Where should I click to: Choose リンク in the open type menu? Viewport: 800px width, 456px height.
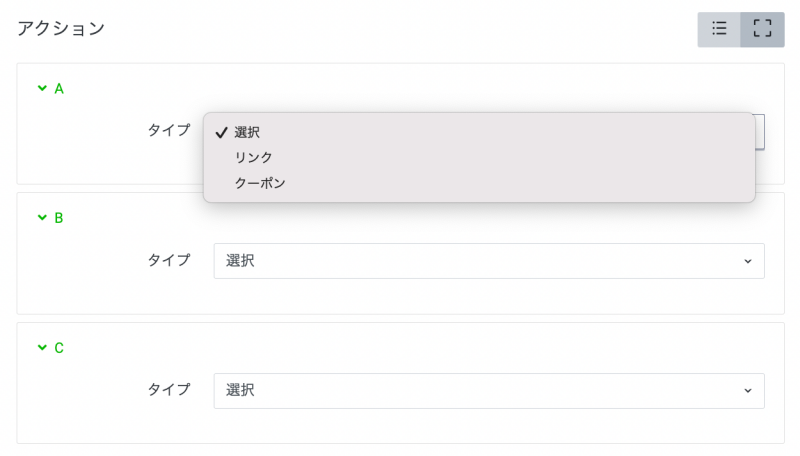pyautogui.click(x=253, y=157)
